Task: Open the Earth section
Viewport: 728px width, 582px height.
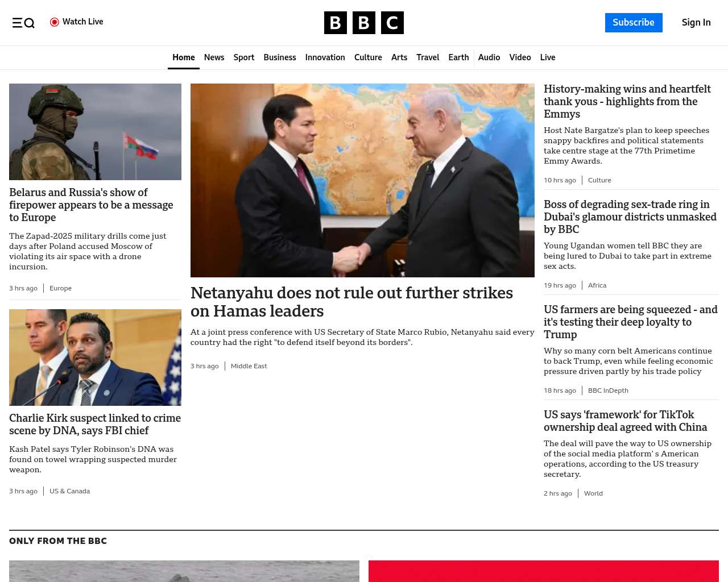Action: tap(458, 57)
